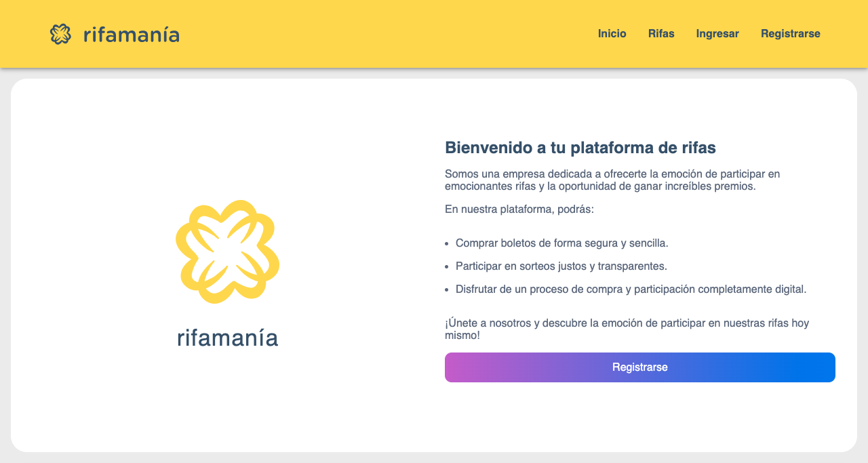Select the large yellow clover logo image

coord(227,251)
